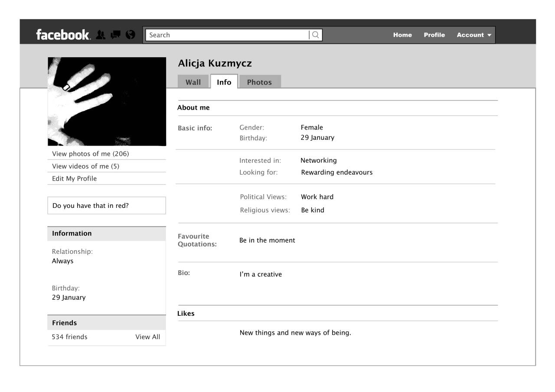Click the text Rewarding endeavours
This screenshot has width=555, height=392.
tap(337, 172)
